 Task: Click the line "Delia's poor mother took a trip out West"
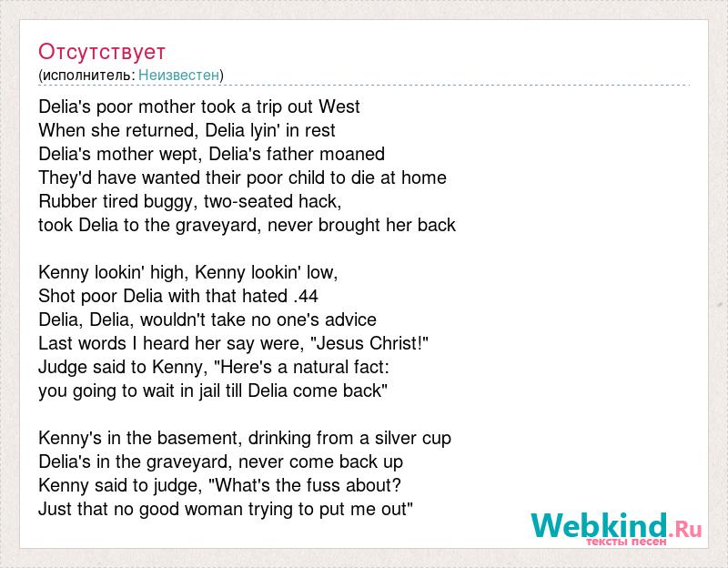pyautogui.click(x=199, y=106)
